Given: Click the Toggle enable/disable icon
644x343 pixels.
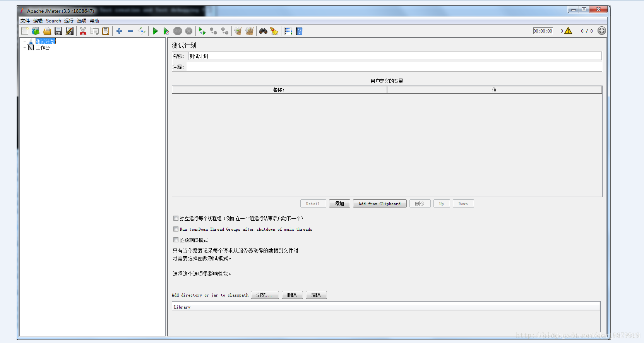Looking at the screenshot, I should pyautogui.click(x=142, y=31).
